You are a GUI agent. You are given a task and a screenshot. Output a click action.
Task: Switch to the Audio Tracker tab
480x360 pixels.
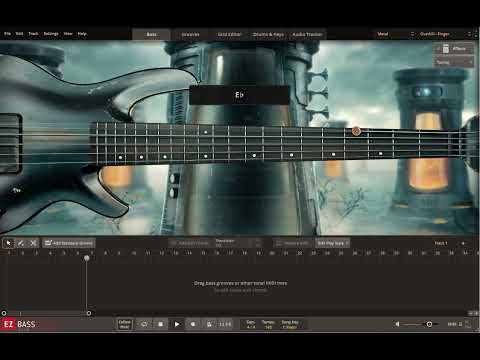307,34
